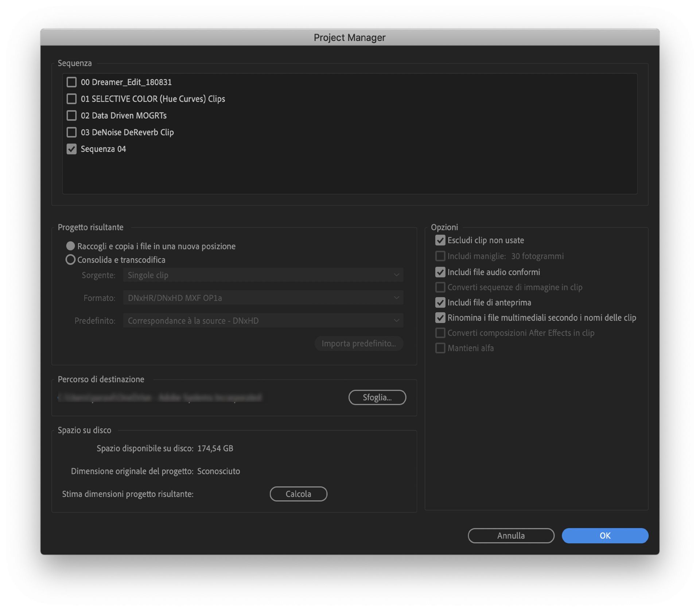The width and height of the screenshot is (700, 611).
Task: Uncheck the Sequenza 04 checkbox
Action: click(71, 149)
